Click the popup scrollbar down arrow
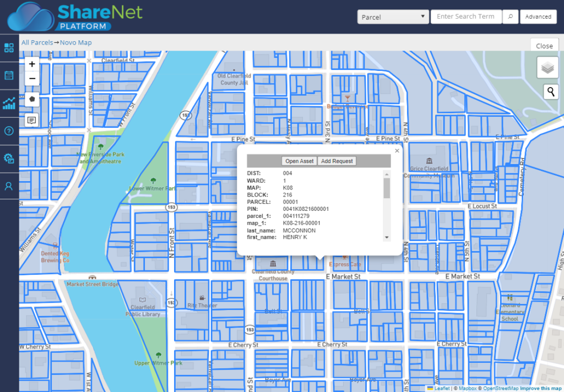Screen dimensions: 564x392 387,237
